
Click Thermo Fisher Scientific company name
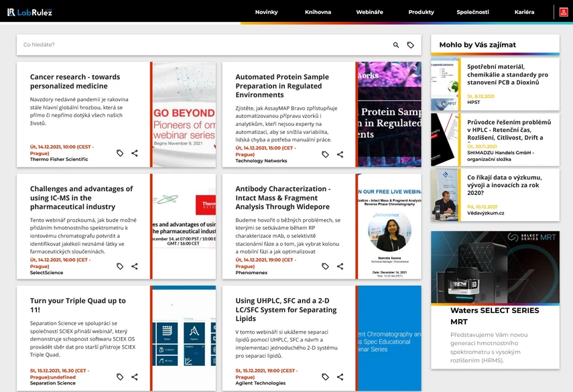[59, 159]
